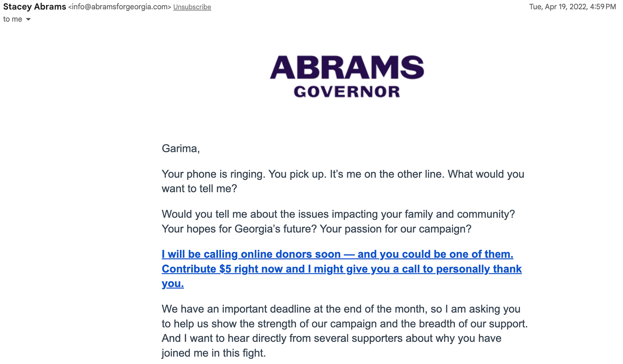The image size is (623, 364).
Task: Open the "I will be calling online donors" link
Action: [337, 254]
